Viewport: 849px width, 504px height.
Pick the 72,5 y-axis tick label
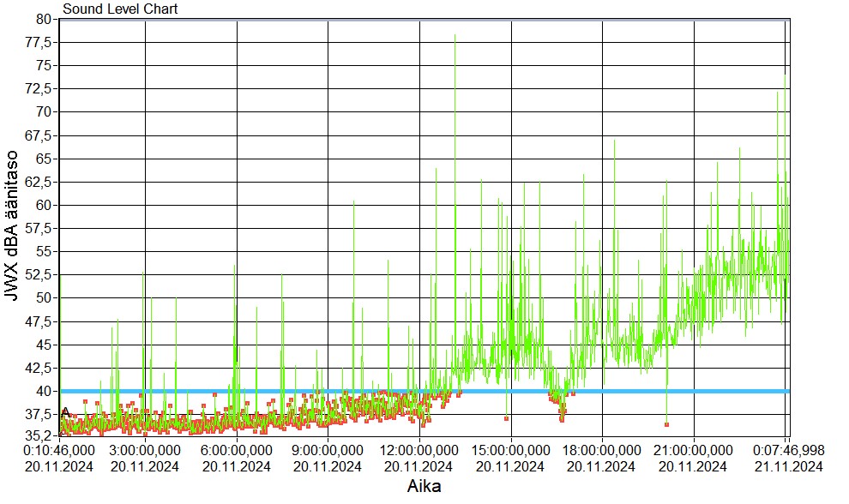click(x=39, y=88)
